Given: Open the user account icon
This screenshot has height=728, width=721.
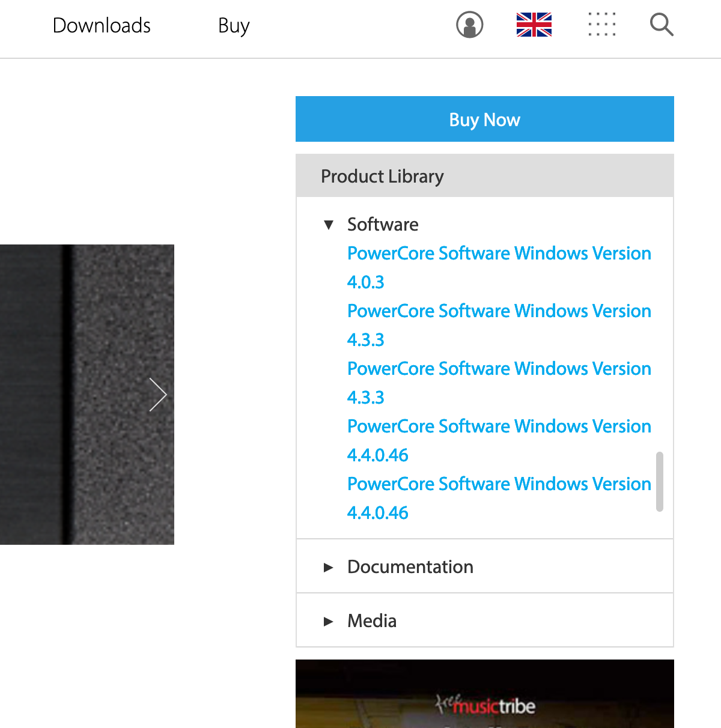Looking at the screenshot, I should pyautogui.click(x=469, y=25).
